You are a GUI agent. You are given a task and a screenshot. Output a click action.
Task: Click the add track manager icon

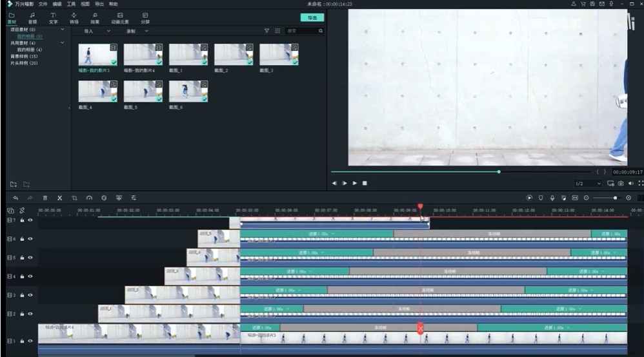click(11, 211)
